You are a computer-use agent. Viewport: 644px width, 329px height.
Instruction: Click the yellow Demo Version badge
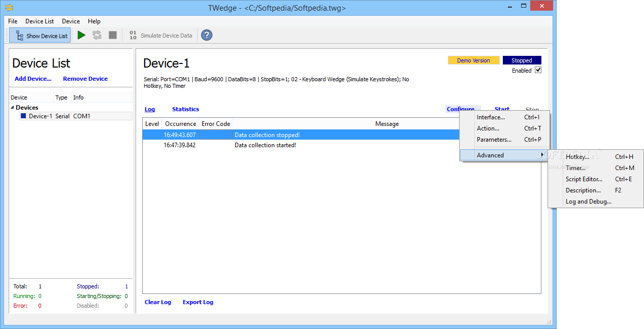[x=473, y=60]
